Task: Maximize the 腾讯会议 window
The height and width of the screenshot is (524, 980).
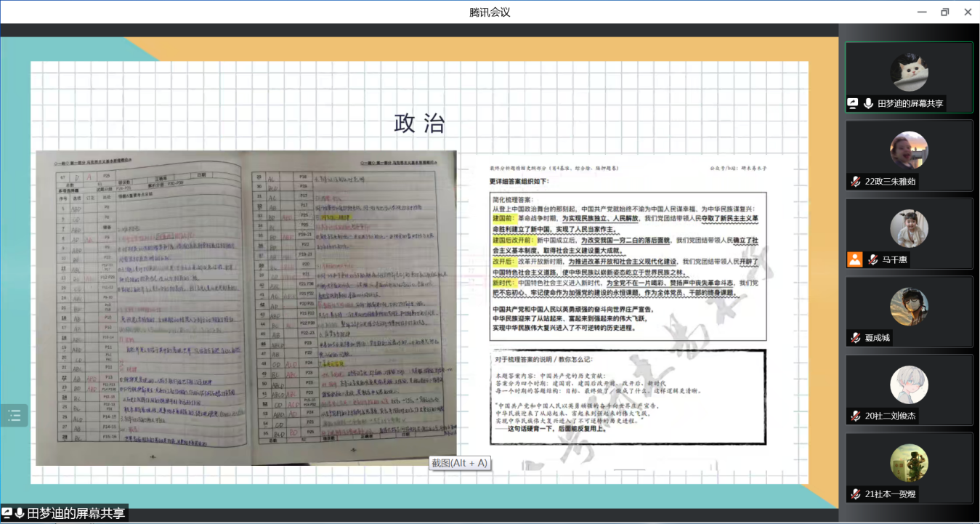Action: pyautogui.click(x=944, y=12)
